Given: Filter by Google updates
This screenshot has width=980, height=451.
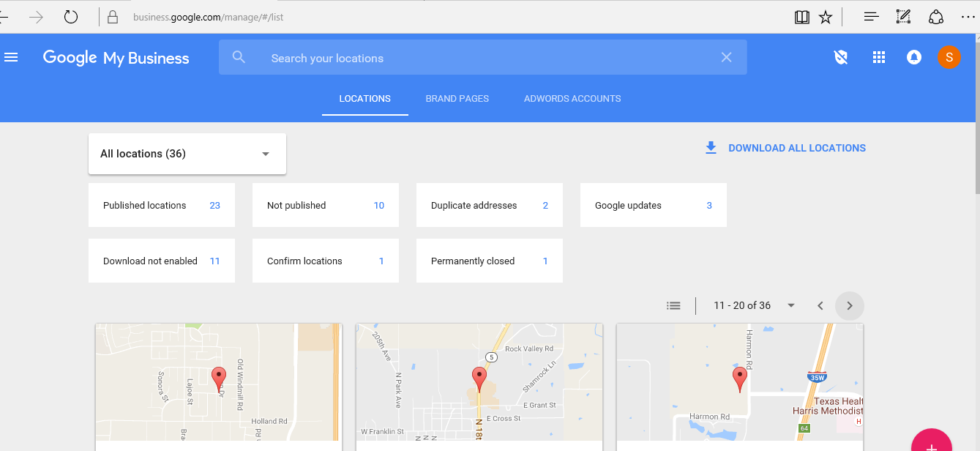Looking at the screenshot, I should [x=654, y=205].
